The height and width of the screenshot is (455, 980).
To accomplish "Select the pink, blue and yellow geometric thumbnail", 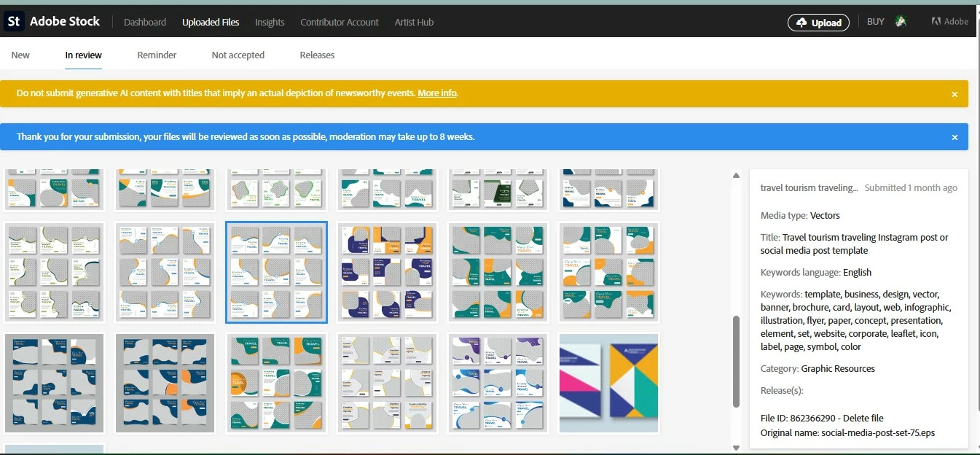I will click(x=608, y=384).
